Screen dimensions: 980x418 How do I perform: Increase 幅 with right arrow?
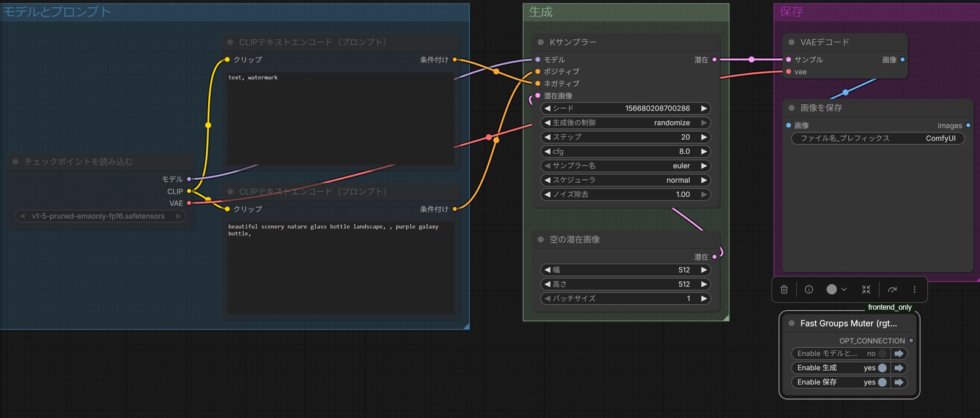(704, 270)
